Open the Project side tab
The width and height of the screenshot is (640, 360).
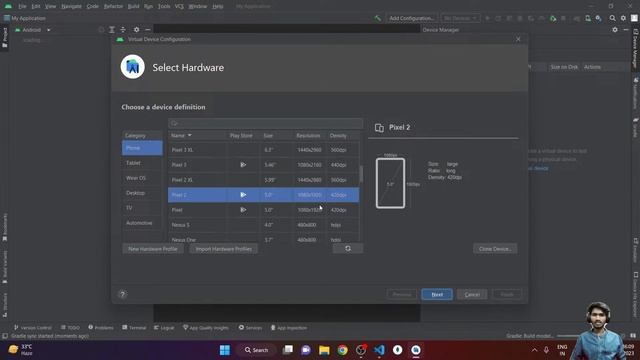[x=4, y=37]
